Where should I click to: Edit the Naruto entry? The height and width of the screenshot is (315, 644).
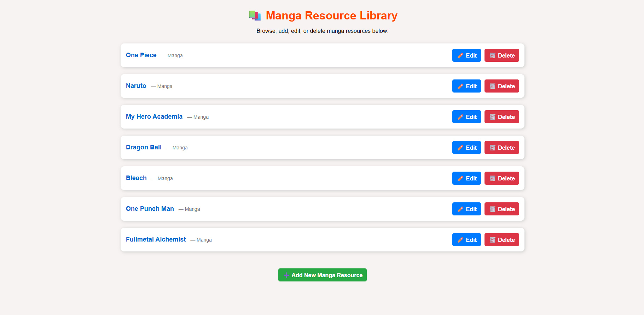pyautogui.click(x=466, y=86)
